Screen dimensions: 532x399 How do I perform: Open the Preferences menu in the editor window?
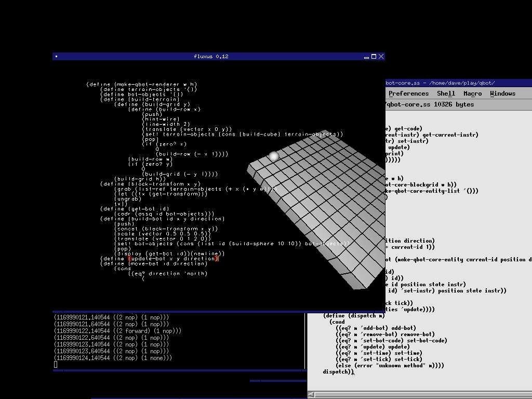tap(408, 94)
